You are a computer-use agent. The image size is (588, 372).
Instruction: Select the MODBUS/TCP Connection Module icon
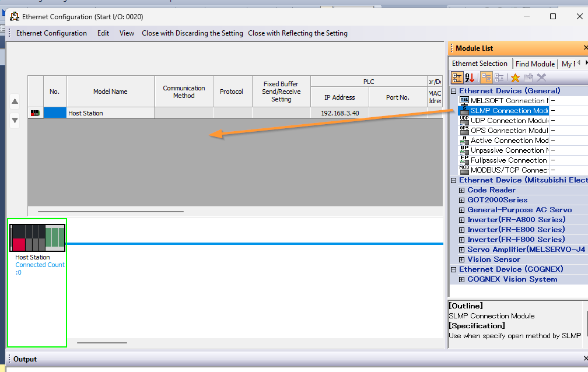click(x=464, y=170)
